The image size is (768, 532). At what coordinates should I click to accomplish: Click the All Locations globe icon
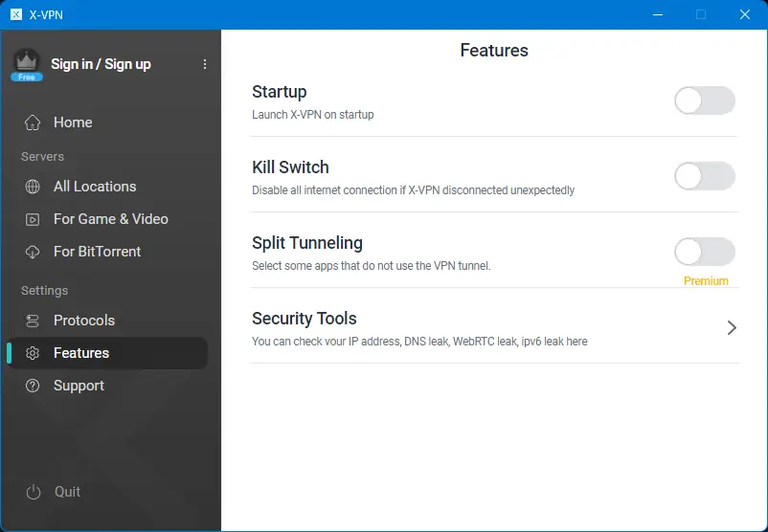click(x=33, y=187)
